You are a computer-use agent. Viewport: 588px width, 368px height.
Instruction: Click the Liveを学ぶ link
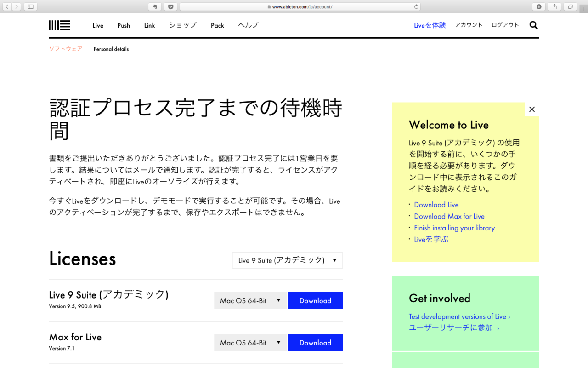click(x=431, y=239)
